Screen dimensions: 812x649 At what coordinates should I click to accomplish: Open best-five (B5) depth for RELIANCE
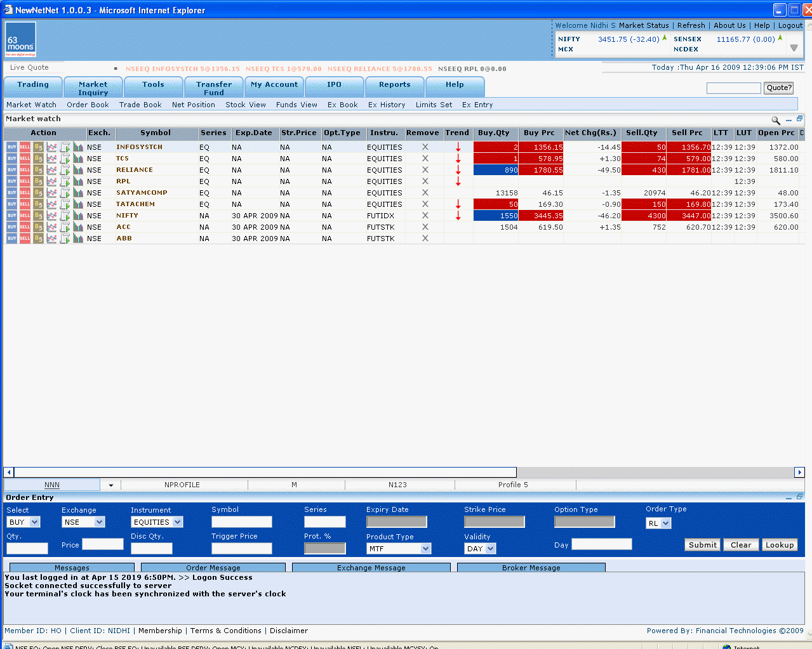pos(38,170)
